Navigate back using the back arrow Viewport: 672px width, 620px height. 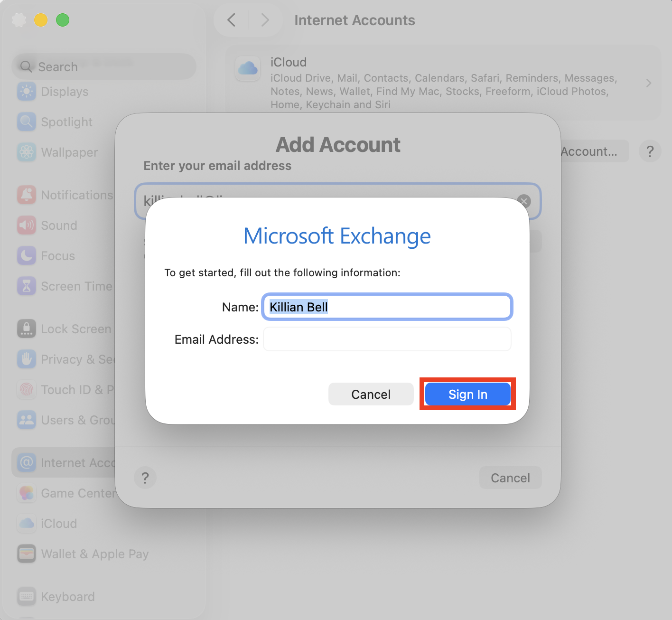(x=231, y=20)
